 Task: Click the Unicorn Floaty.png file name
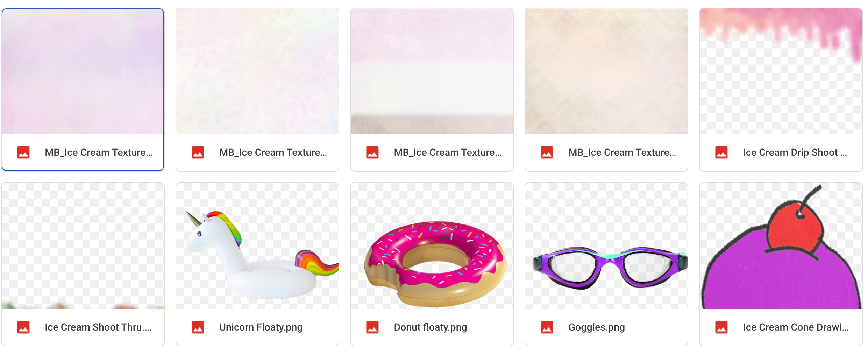pyautogui.click(x=261, y=327)
